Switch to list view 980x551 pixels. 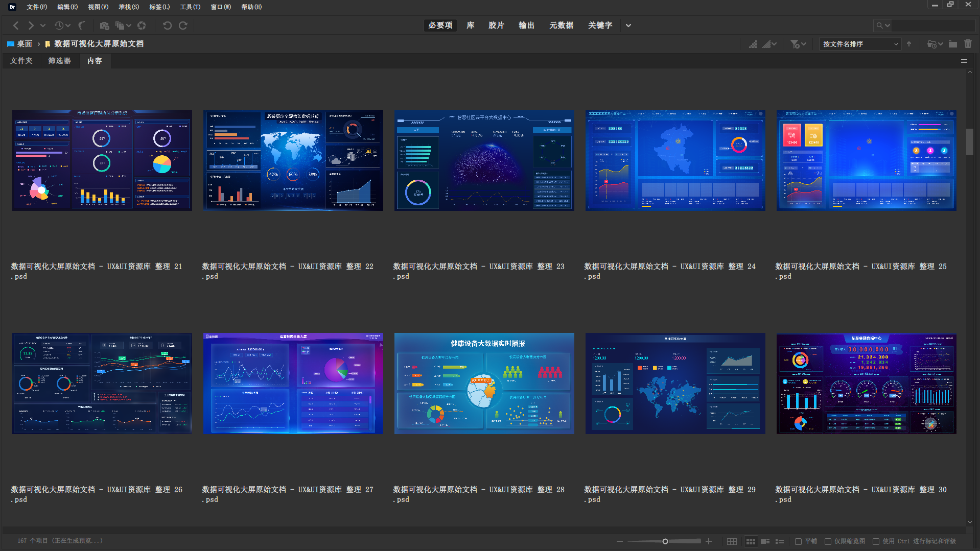[x=780, y=541]
